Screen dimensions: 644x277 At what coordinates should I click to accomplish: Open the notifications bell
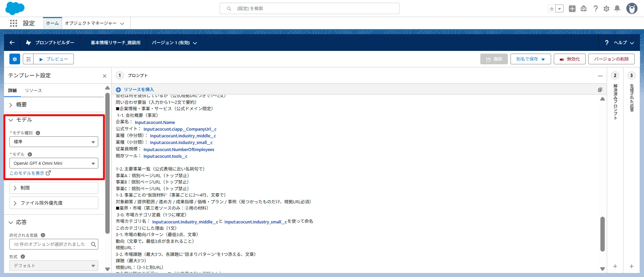(617, 9)
